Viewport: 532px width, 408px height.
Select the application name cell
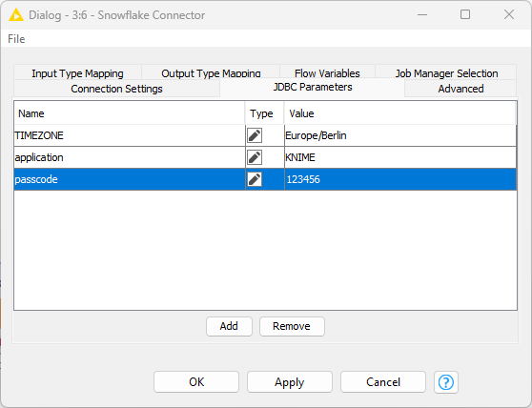click(x=130, y=157)
